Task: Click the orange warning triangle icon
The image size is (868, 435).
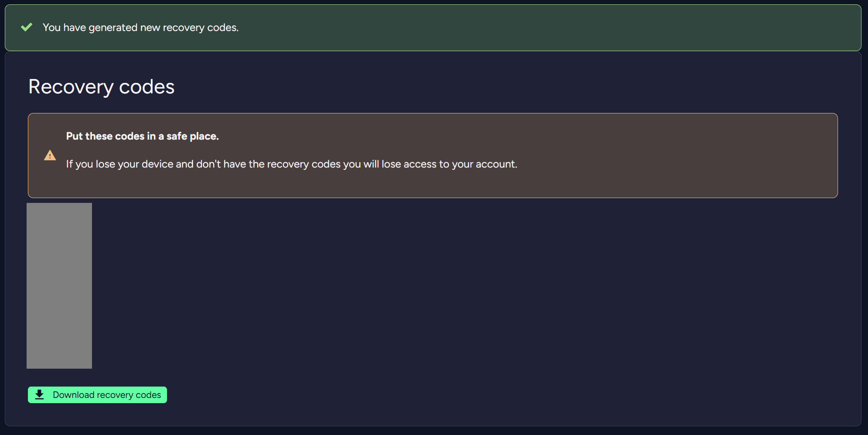Action: tap(50, 155)
